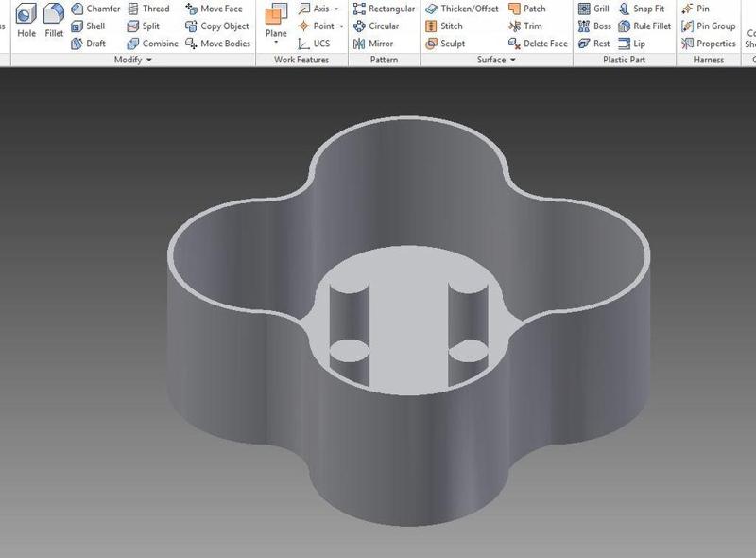
Task: Open the Thicken/Offset surface tool
Action: pos(462,9)
